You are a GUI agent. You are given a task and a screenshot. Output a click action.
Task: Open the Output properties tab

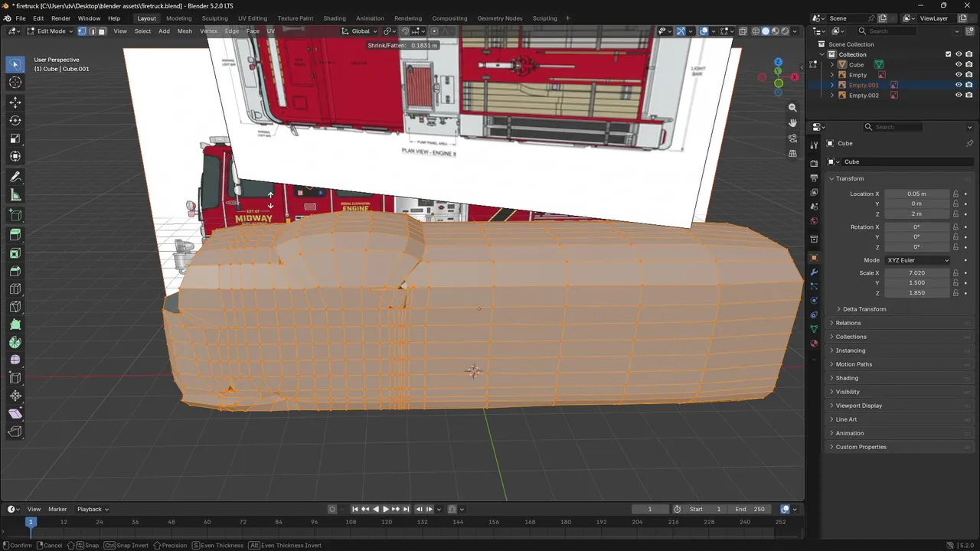[x=814, y=178]
